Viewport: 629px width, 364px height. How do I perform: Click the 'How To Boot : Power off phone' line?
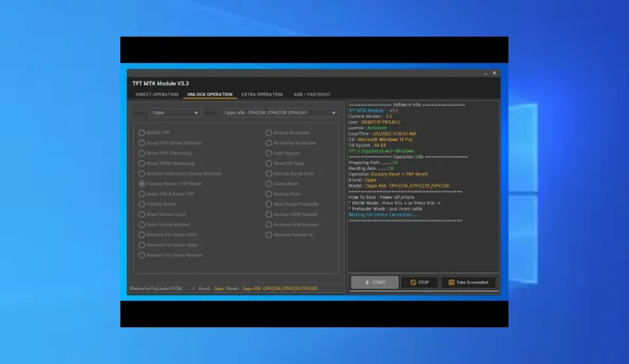(x=381, y=197)
